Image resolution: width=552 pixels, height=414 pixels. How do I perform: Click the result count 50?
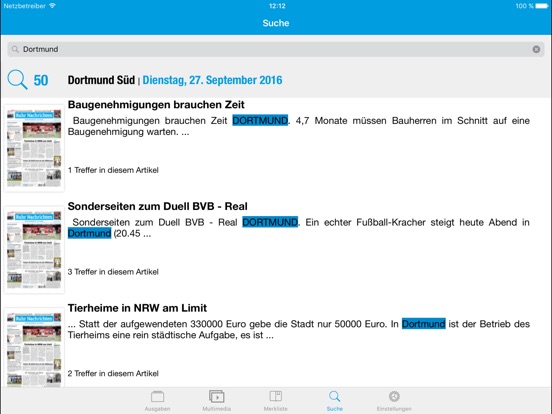[x=41, y=80]
